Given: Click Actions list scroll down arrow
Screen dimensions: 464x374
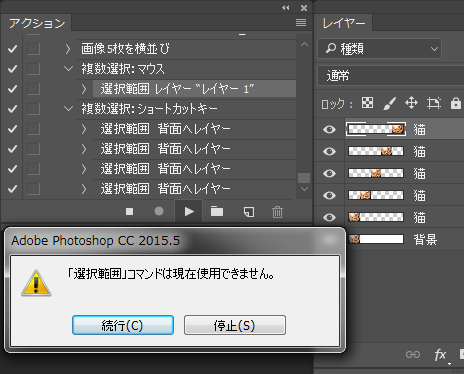Looking at the screenshot, I should 304,189.
